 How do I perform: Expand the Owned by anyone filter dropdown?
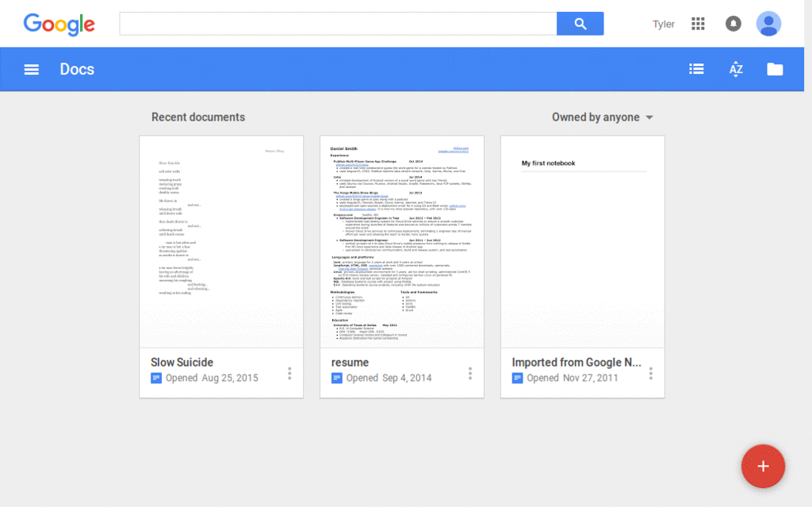coord(603,117)
